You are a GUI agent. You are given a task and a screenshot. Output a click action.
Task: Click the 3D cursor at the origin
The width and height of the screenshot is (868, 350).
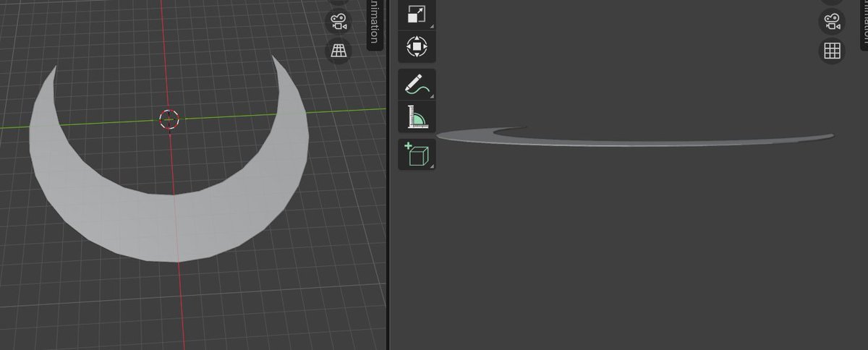169,119
